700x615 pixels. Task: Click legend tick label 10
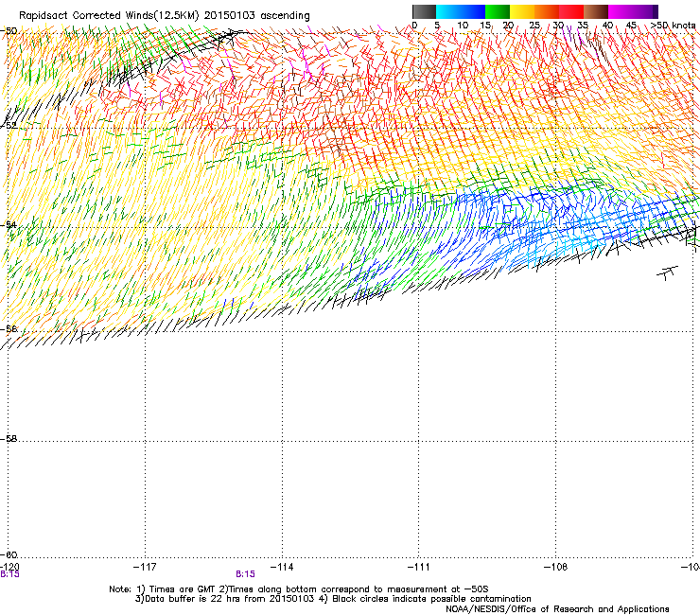pyautogui.click(x=463, y=26)
